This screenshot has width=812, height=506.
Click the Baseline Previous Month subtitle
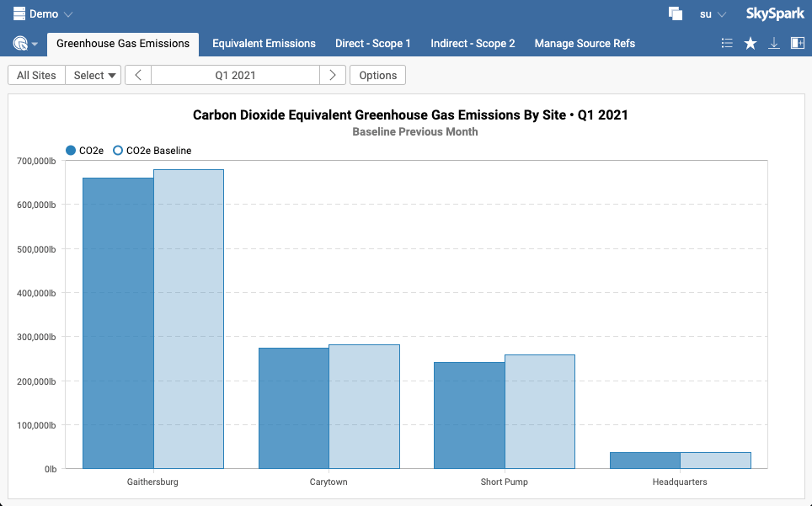pos(415,132)
